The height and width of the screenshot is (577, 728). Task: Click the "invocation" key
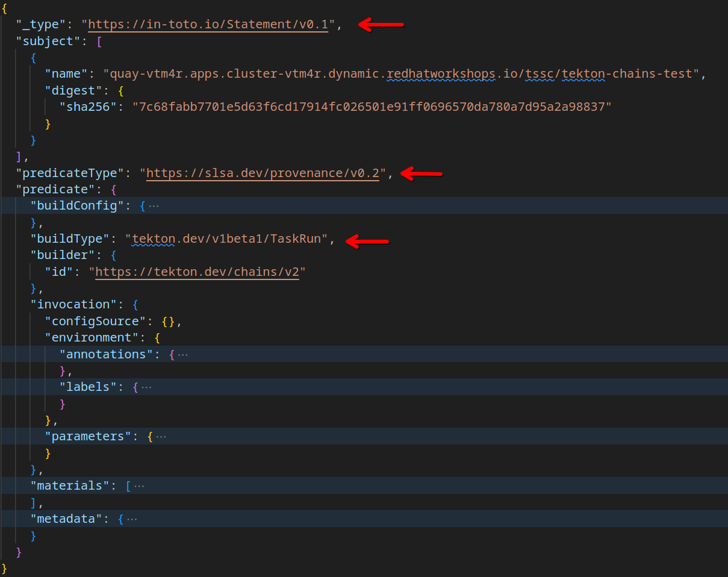click(x=73, y=305)
